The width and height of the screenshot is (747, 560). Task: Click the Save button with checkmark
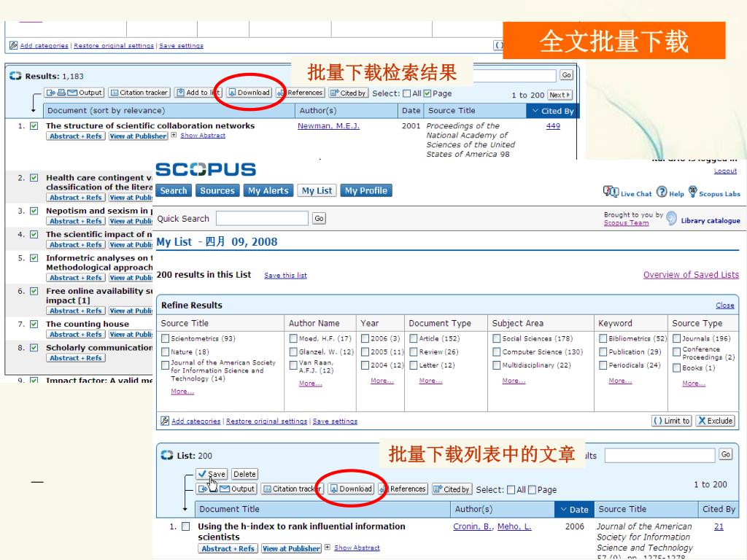(x=212, y=474)
